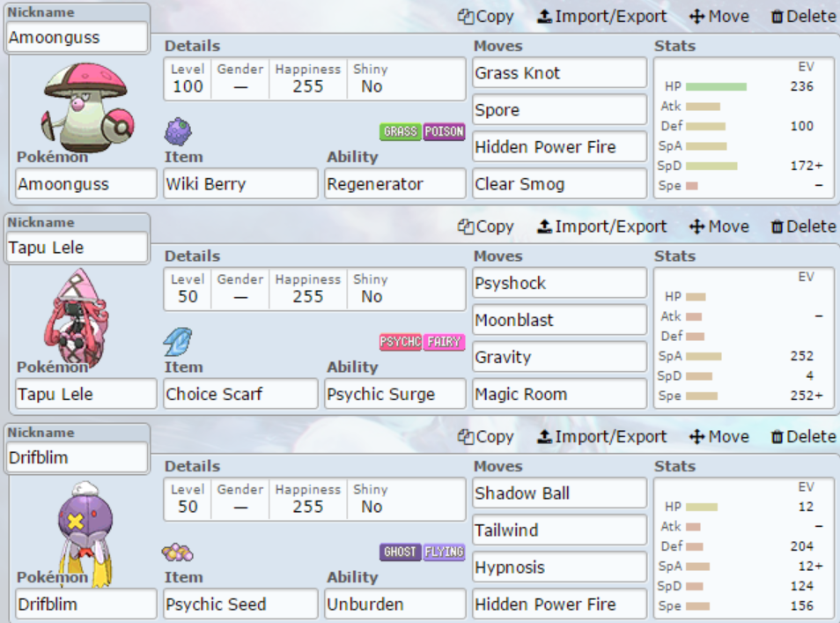Open Amoonguss stats panel showing 236 HP EVs

[x=743, y=128]
